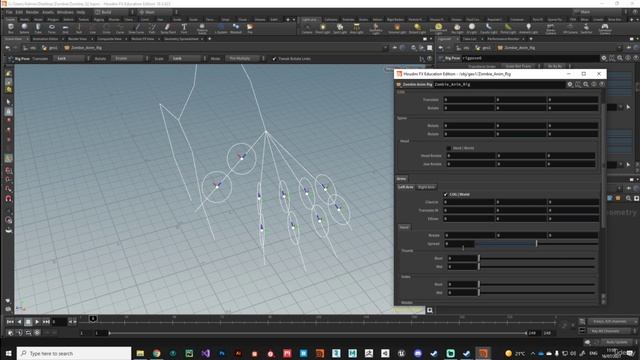Open the Rotate mode dropdown in Rig Pose bar
The image size is (640, 360).
click(131, 58)
